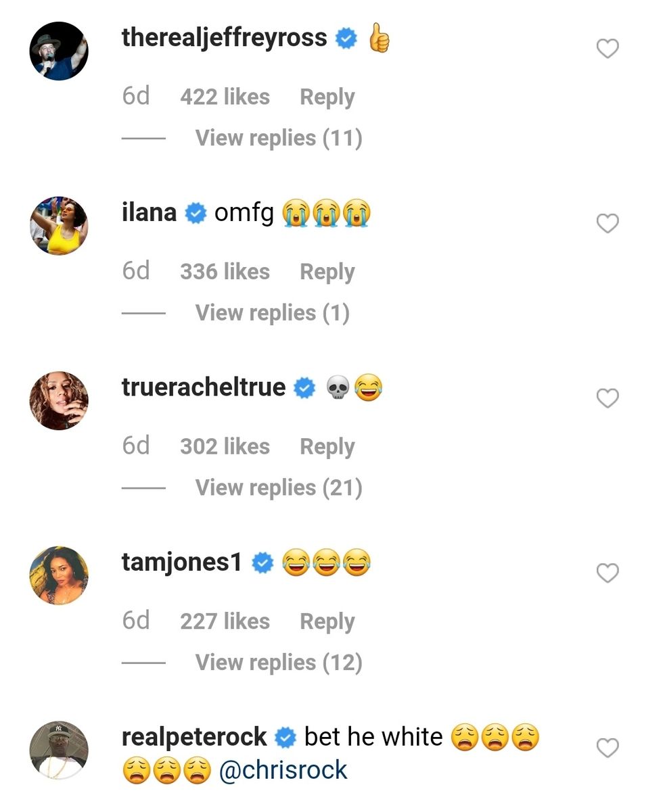Image resolution: width=663 pixels, height=812 pixels.
Task: Like realpeterock's comment with the heart
Action: point(608,748)
